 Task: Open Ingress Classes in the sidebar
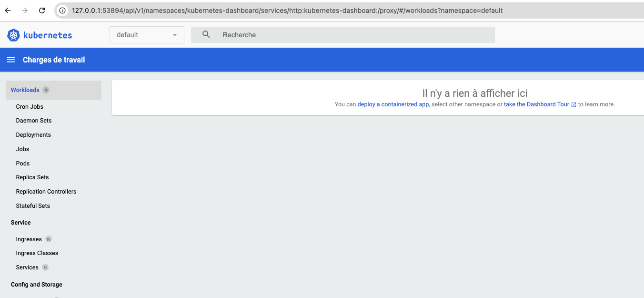tap(37, 253)
